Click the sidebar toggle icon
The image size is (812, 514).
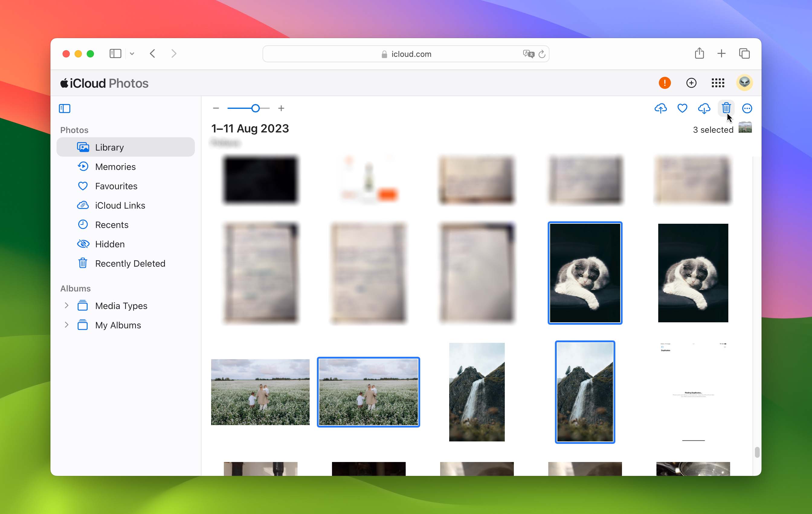tap(64, 108)
